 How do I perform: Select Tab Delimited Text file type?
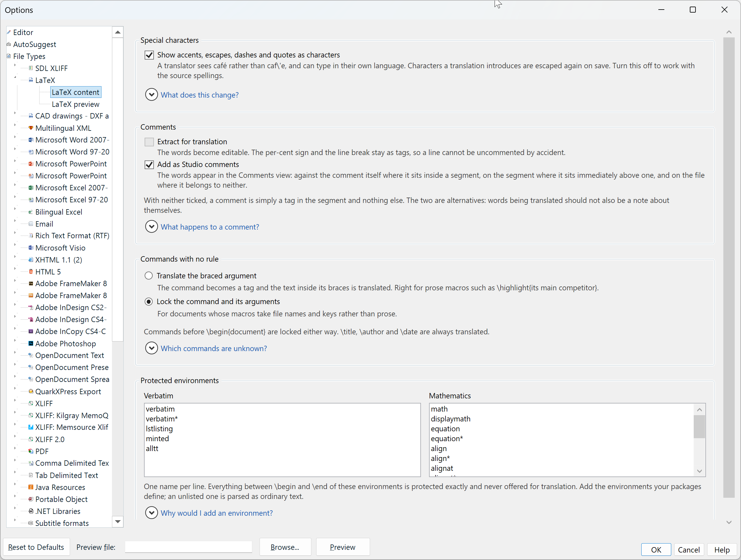67,475
